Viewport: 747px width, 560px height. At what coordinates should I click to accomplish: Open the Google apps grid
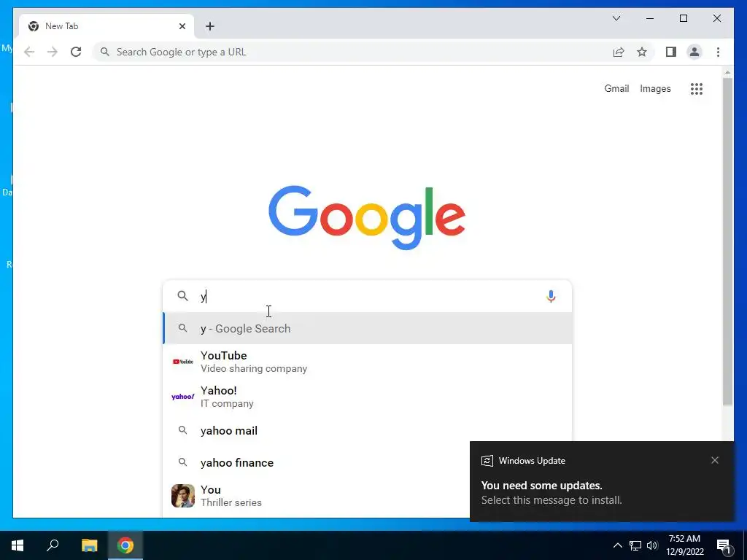click(697, 88)
